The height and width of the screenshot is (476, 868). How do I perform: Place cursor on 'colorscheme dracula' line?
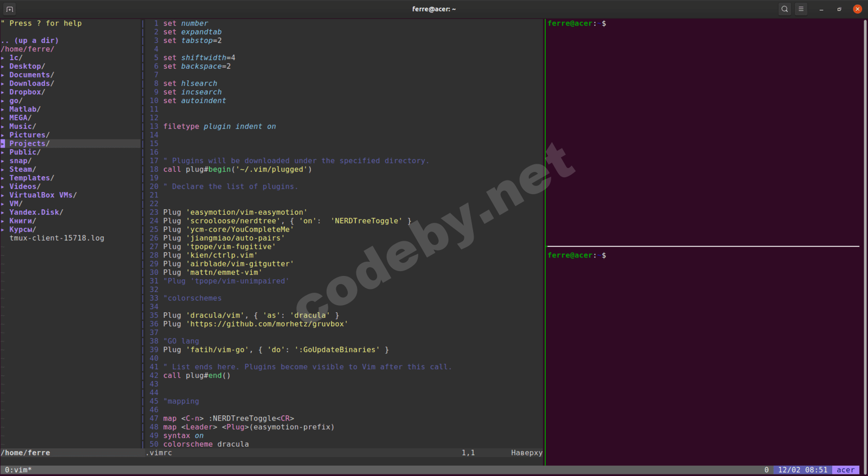206,444
